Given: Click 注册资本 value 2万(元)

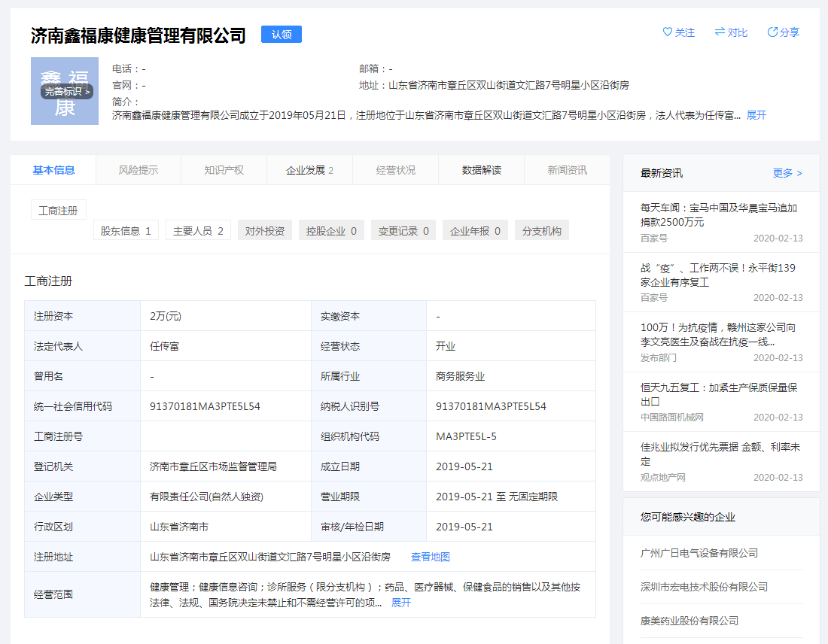Looking at the screenshot, I should point(166,316).
